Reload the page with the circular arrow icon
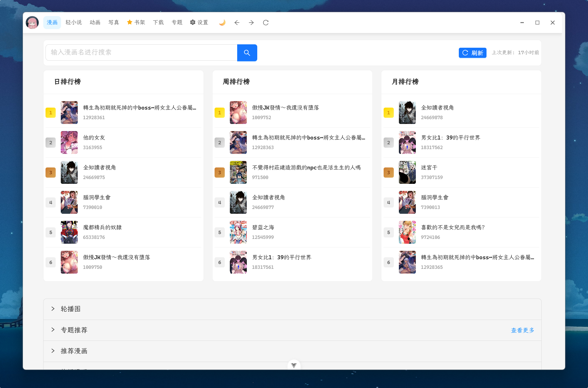The width and height of the screenshot is (588, 388). tap(266, 23)
